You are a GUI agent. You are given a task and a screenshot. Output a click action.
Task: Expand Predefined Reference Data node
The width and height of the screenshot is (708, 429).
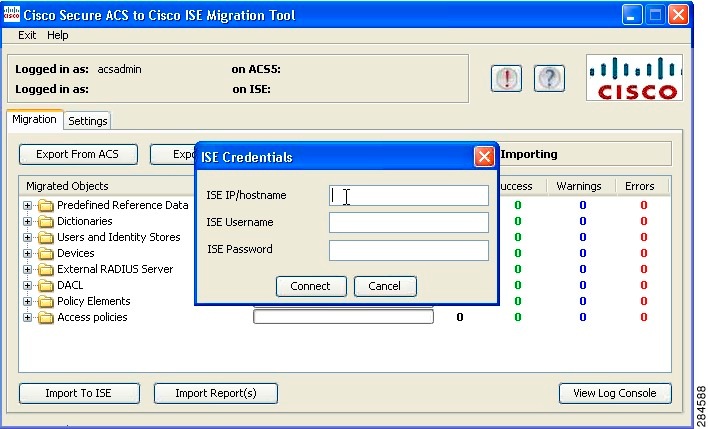[x=28, y=205]
